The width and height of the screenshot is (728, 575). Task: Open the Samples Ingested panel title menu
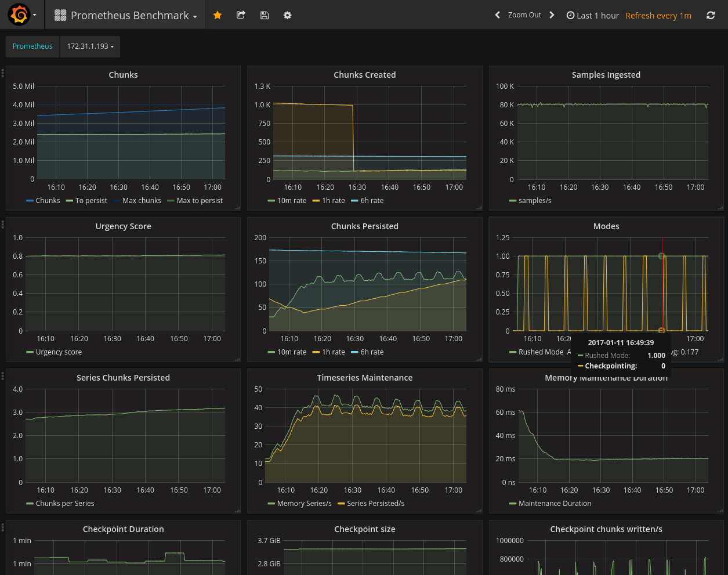pos(606,75)
